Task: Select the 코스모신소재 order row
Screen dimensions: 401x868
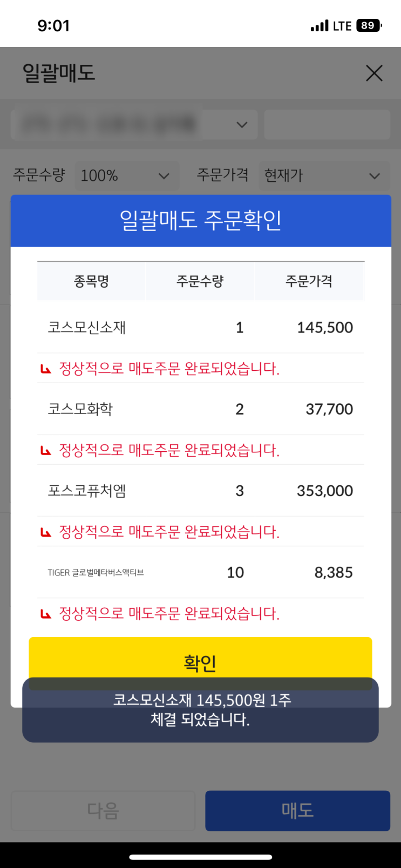Action: coord(200,328)
